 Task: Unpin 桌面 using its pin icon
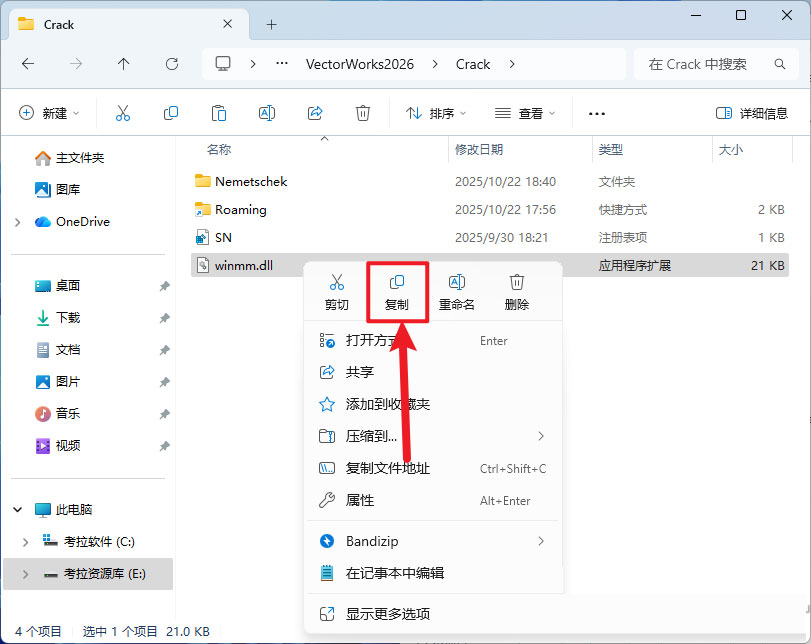(164, 286)
